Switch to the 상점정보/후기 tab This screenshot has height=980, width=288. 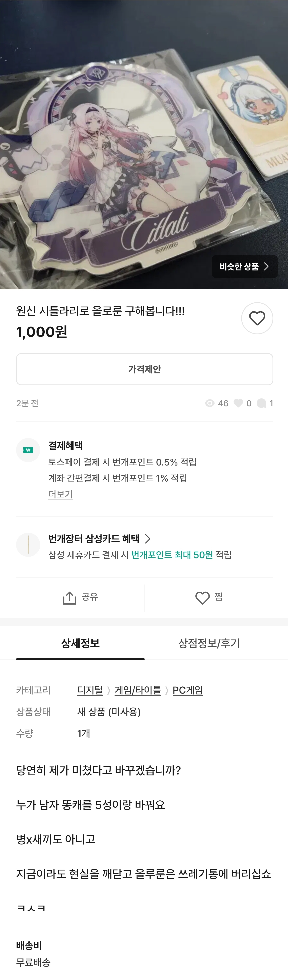(x=209, y=643)
